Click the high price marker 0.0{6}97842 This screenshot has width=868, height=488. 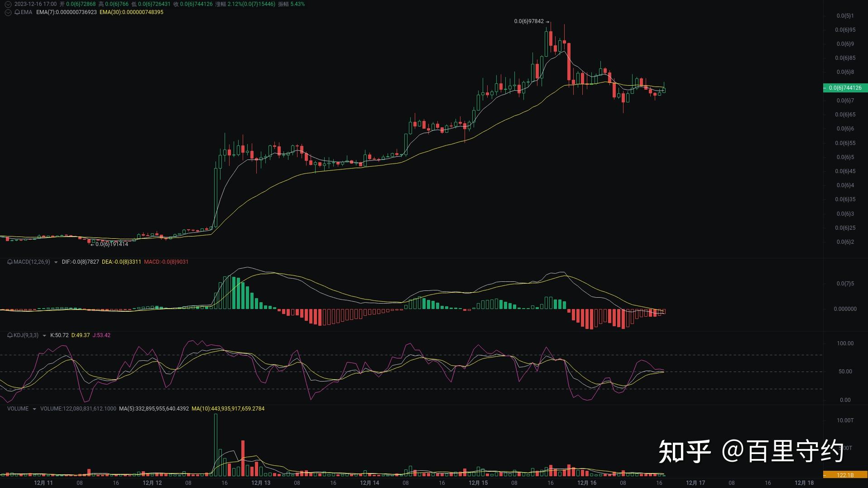pyautogui.click(x=529, y=21)
